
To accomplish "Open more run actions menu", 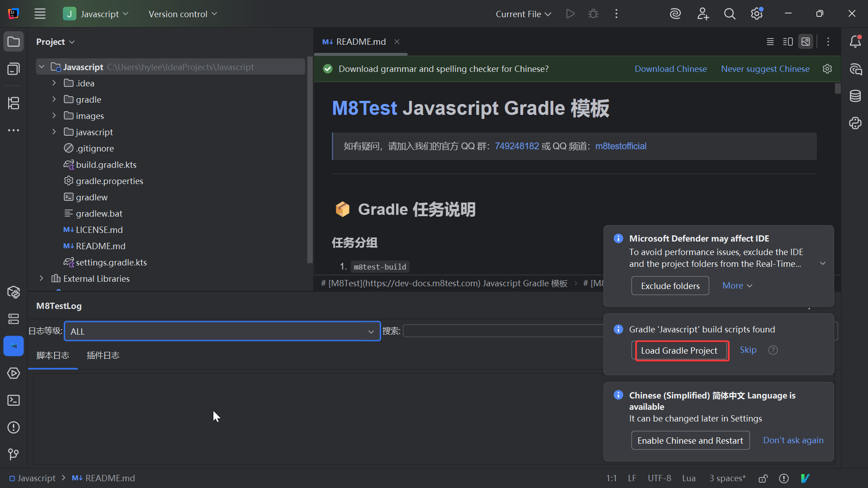I will (x=616, y=14).
